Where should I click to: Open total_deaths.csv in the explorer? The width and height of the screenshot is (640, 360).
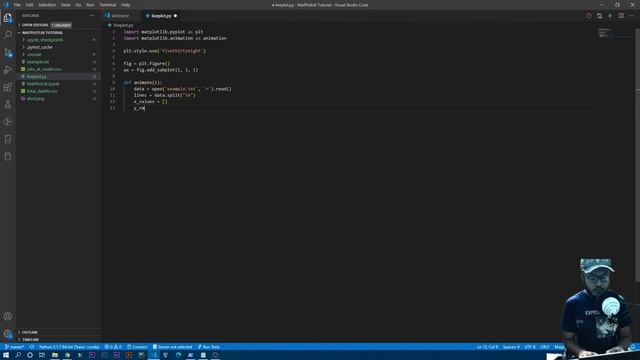(42, 91)
